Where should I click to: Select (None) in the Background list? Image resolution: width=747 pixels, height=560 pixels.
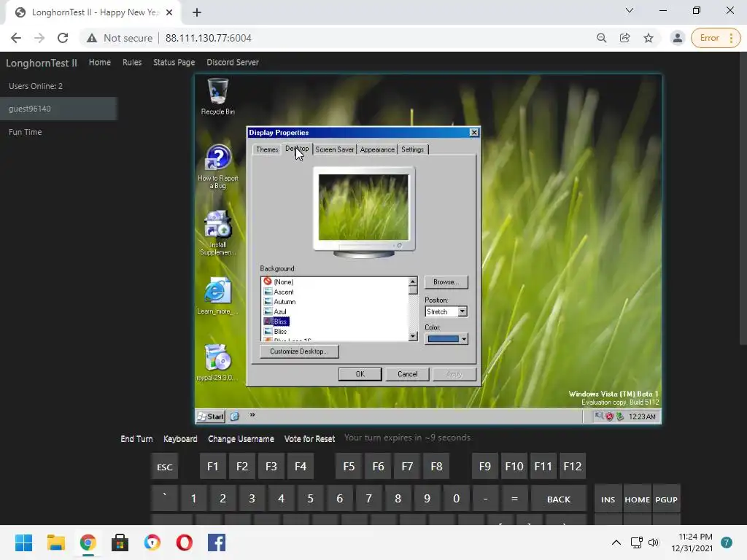(x=284, y=282)
